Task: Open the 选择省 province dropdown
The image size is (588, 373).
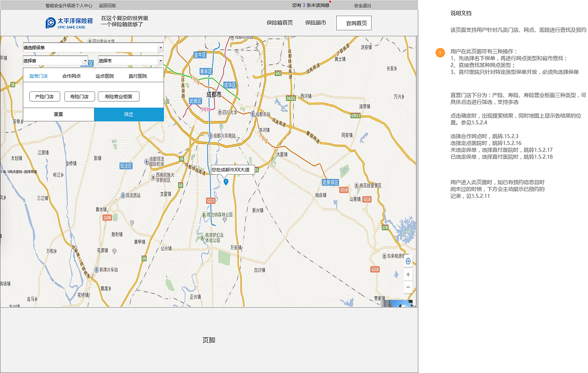Action: pyautogui.click(x=56, y=61)
